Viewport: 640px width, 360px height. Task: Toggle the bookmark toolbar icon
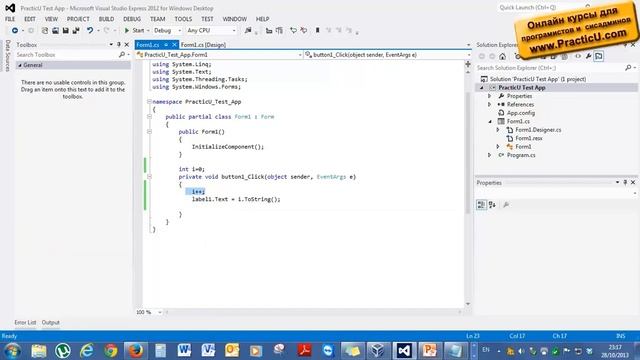click(318, 31)
